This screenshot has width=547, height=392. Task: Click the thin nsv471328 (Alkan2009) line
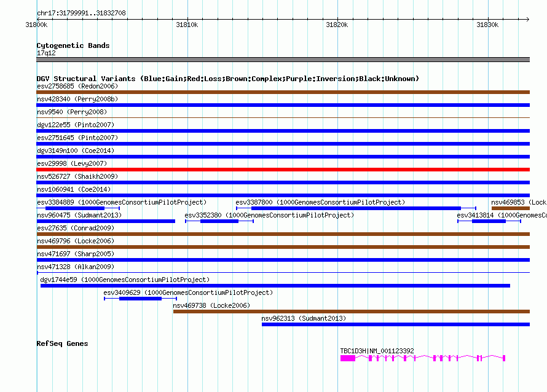coord(283,272)
